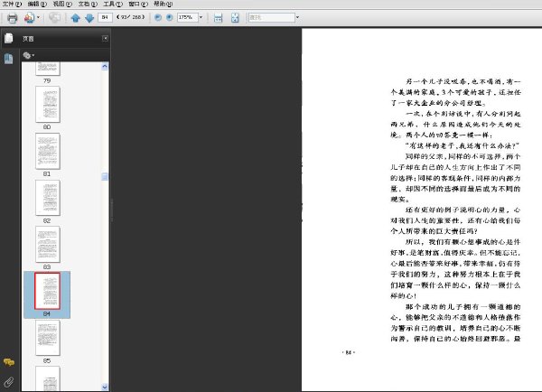Viewport: 542px width, 392px height.
Task: Click the find text search field
Action: pyautogui.click(x=272, y=17)
